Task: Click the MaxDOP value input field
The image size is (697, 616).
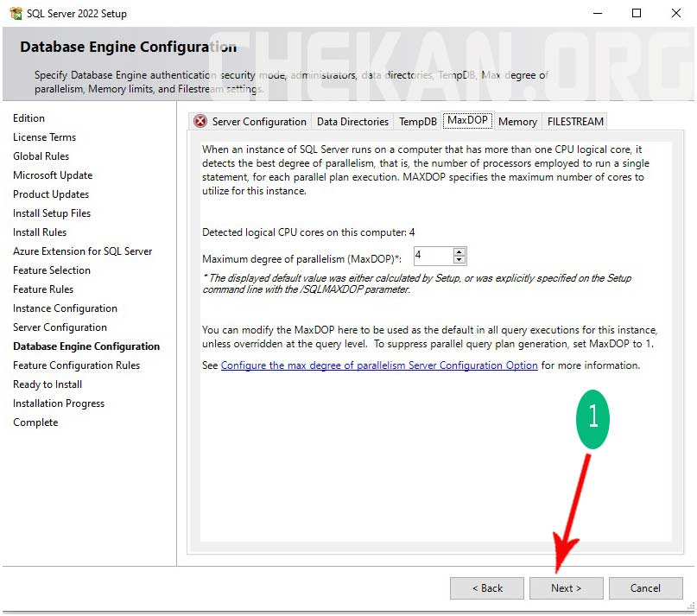Action: click(434, 256)
